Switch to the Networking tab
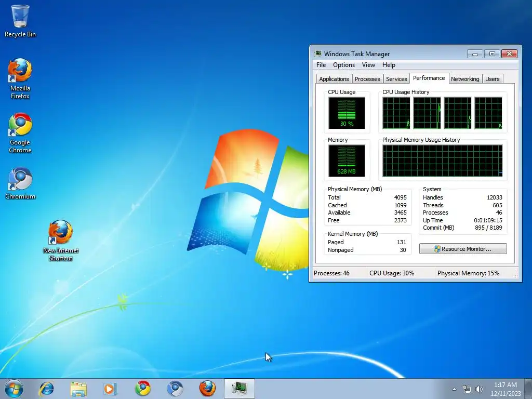 click(465, 79)
